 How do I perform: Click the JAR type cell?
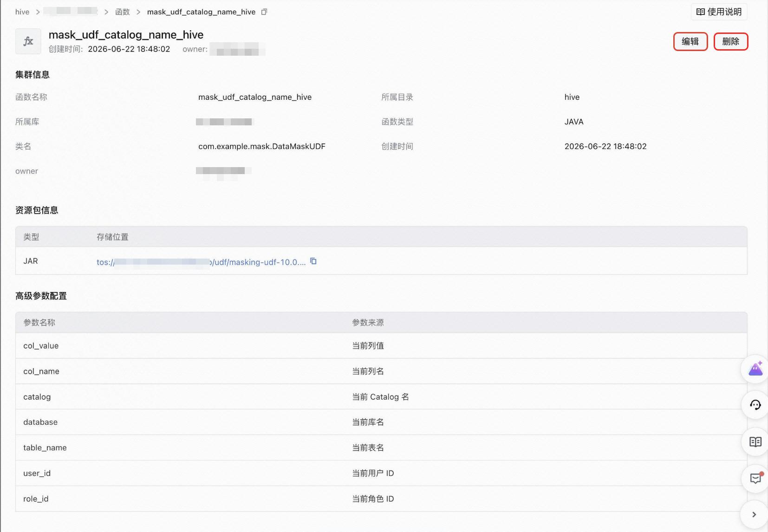31,261
